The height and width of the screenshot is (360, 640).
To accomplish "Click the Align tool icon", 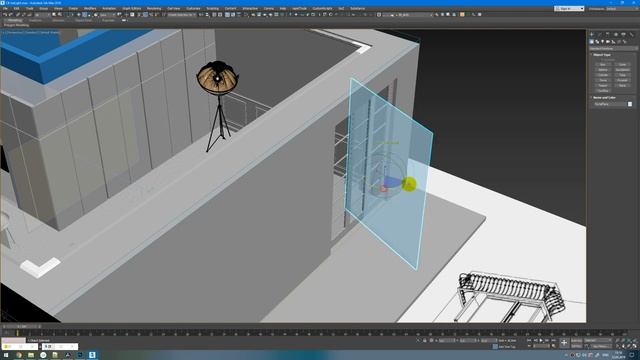I will coord(207,14).
